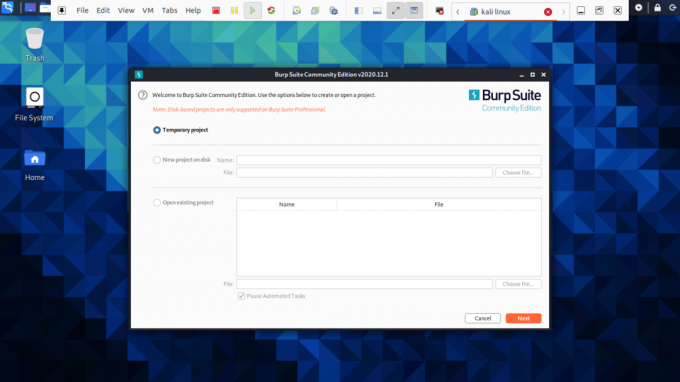Click the orange Next button
This screenshot has height=382, width=680.
pos(523,318)
